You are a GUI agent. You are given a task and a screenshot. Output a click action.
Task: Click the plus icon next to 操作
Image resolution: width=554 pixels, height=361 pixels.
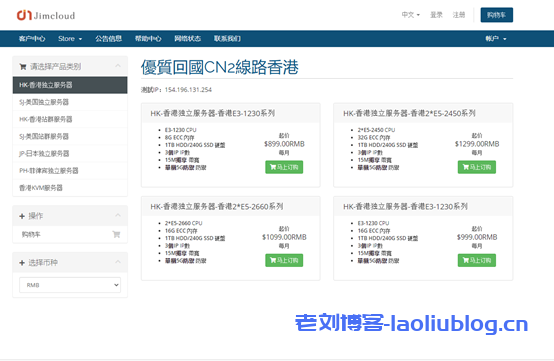click(22, 216)
